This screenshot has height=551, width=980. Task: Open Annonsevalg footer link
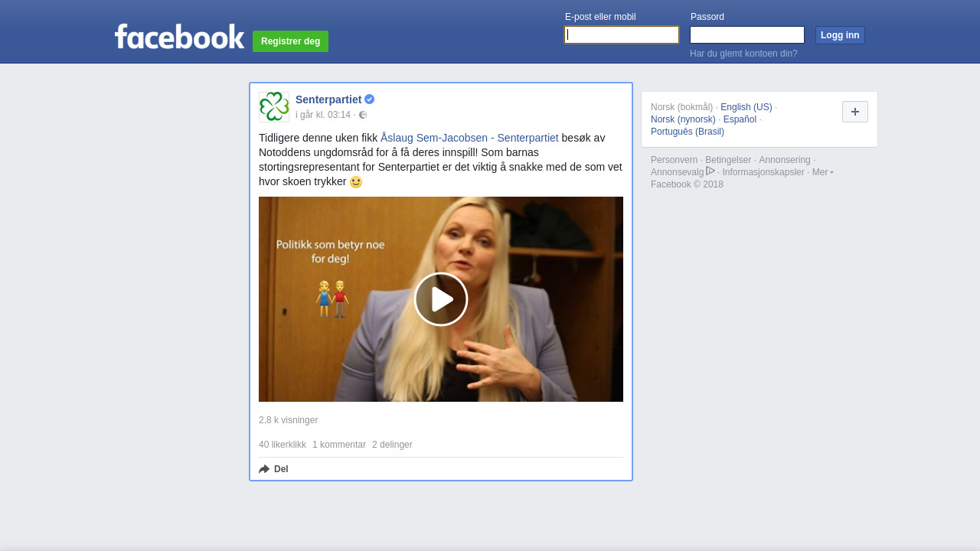[x=677, y=172]
